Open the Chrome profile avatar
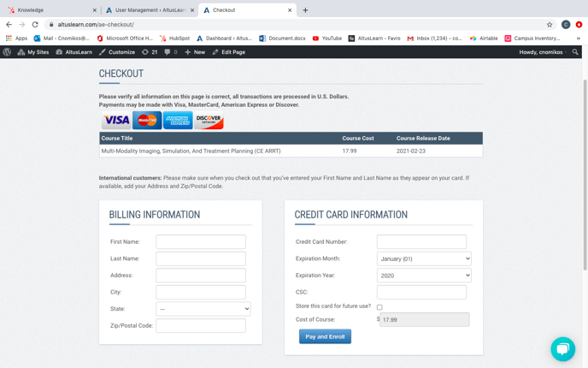 coord(566,25)
